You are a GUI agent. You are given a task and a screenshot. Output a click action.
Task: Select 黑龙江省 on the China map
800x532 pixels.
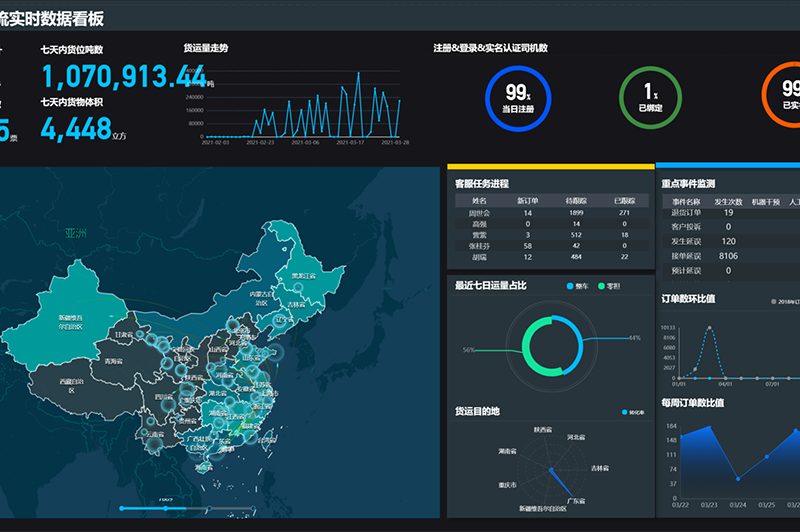click(303, 274)
